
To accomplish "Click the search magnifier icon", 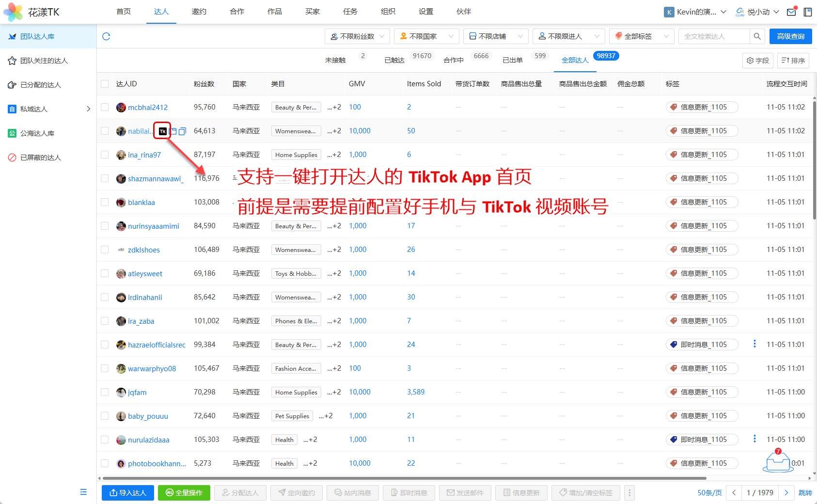I will click(757, 36).
